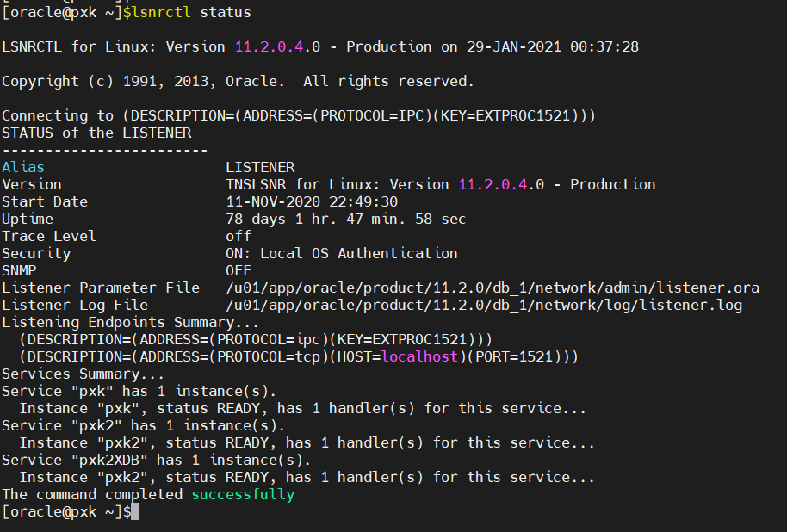Click the green "successfully" word
This screenshot has height=532, width=787.
click(243, 495)
